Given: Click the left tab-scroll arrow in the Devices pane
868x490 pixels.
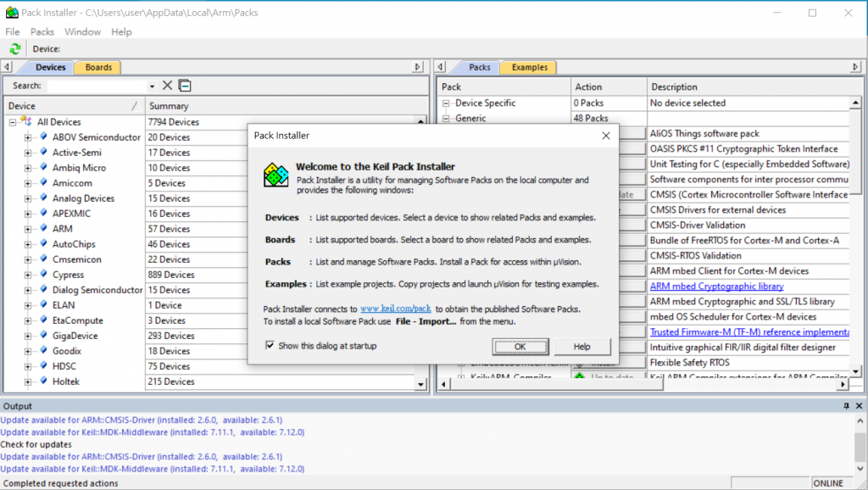Looking at the screenshot, I should pos(7,67).
